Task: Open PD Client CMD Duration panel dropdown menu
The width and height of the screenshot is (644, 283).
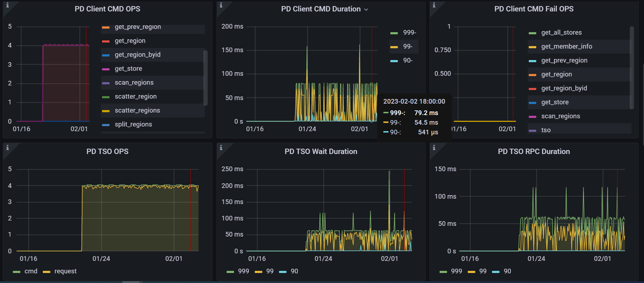Action: click(x=366, y=9)
